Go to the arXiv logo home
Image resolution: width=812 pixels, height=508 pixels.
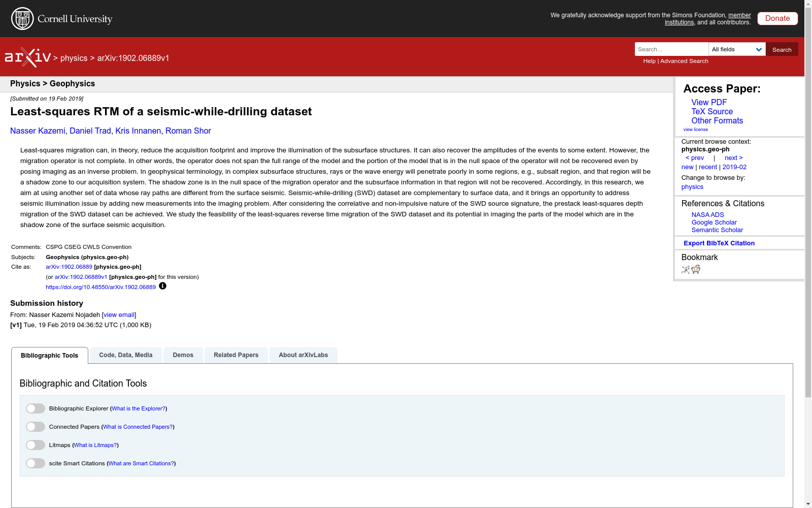28,57
